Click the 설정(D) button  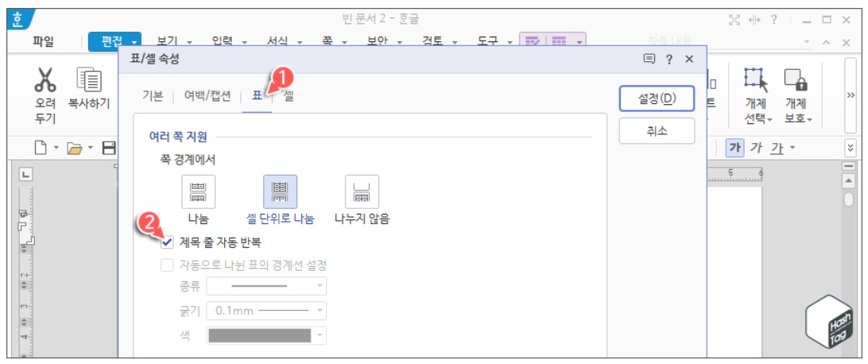[x=657, y=99]
